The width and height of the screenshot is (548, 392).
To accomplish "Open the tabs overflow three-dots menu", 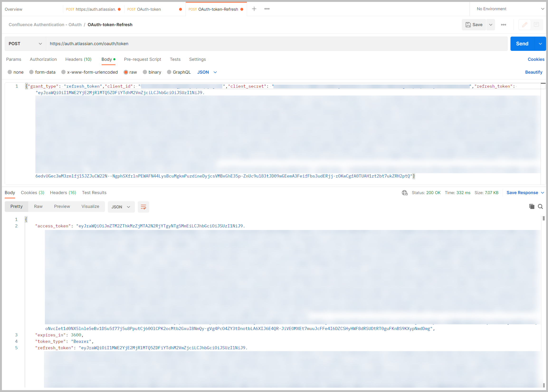I will (267, 9).
